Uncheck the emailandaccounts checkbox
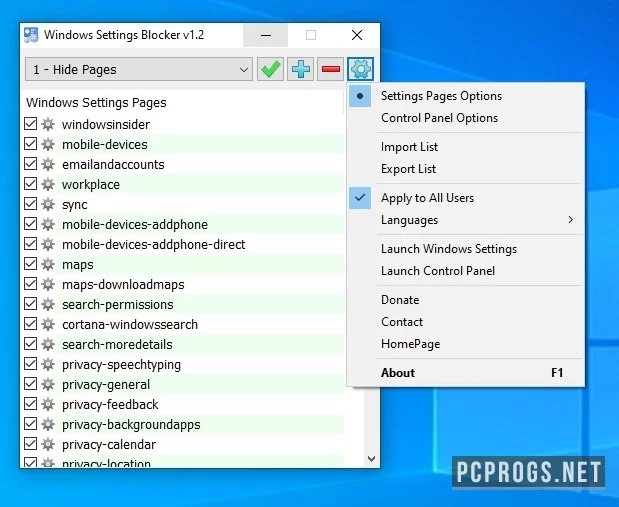Viewport: 619px width, 507px height. 30,163
